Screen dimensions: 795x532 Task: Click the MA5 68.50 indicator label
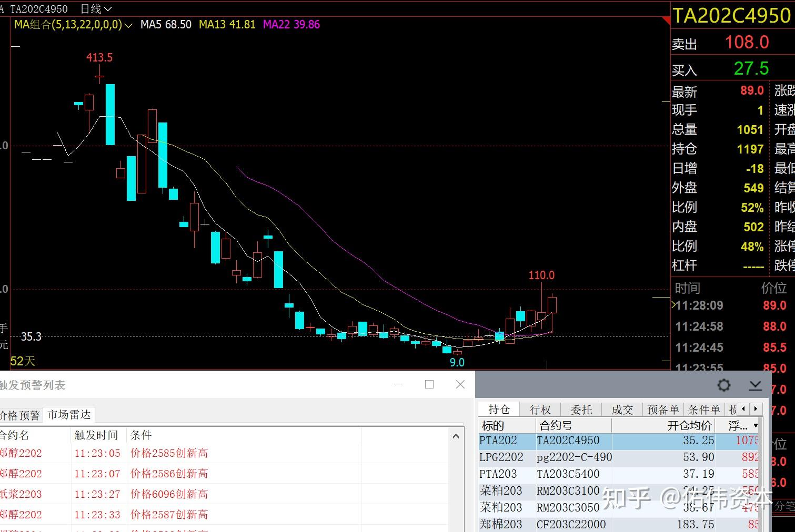(166, 24)
